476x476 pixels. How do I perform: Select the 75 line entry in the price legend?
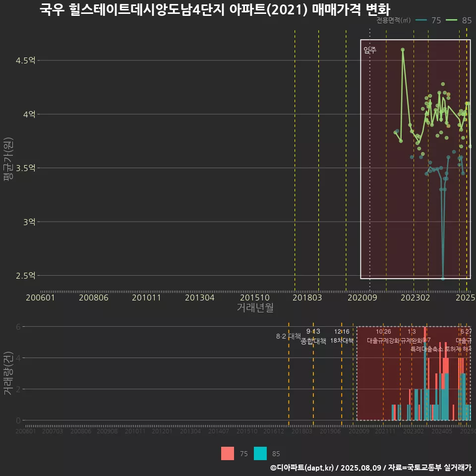tap(428, 20)
